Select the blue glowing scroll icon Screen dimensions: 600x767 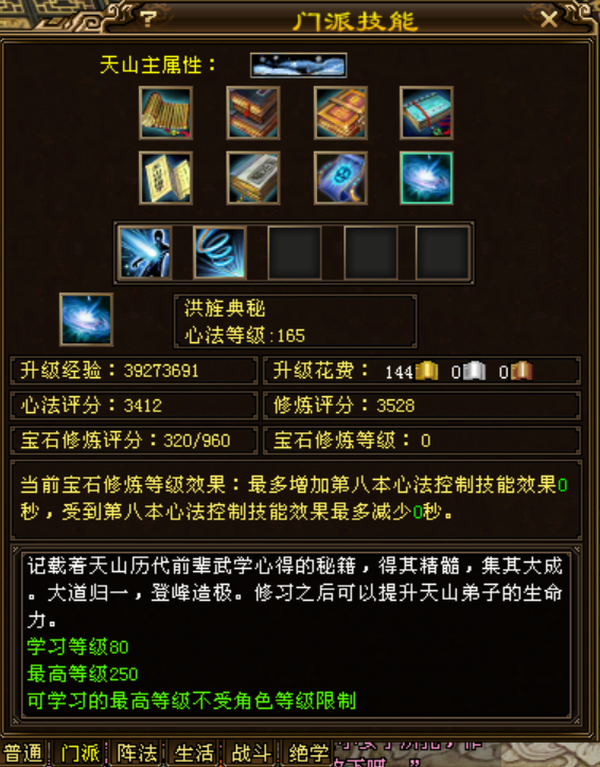(x=340, y=178)
